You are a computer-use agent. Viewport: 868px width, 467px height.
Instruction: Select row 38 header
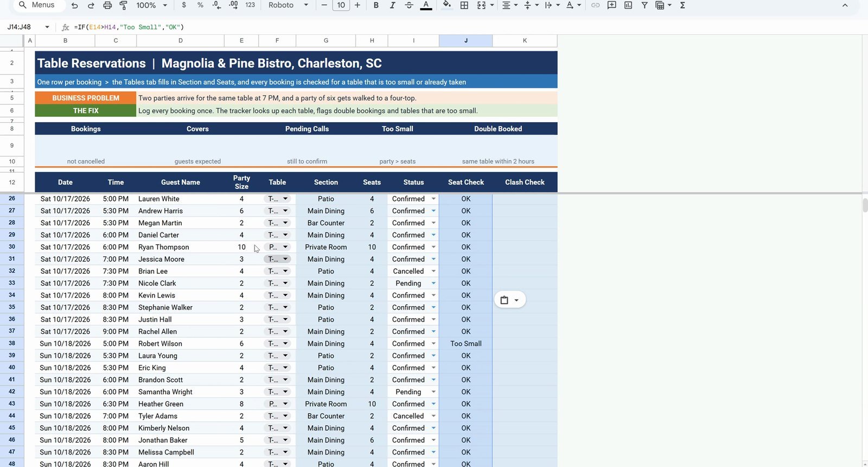coord(12,343)
